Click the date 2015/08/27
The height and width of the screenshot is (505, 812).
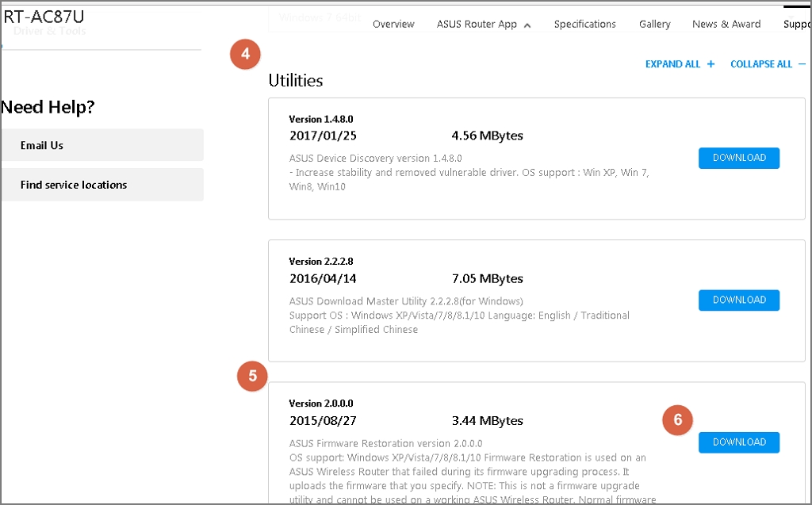tap(323, 421)
